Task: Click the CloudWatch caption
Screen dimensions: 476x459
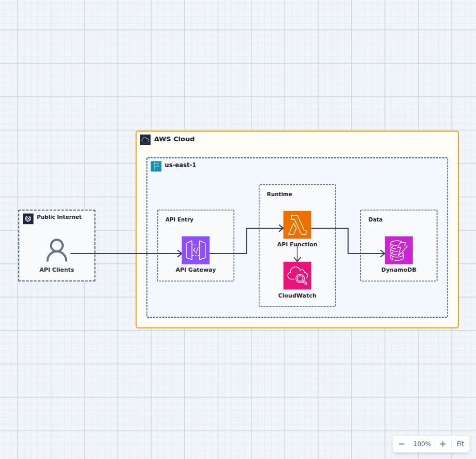Action: pyautogui.click(x=297, y=295)
